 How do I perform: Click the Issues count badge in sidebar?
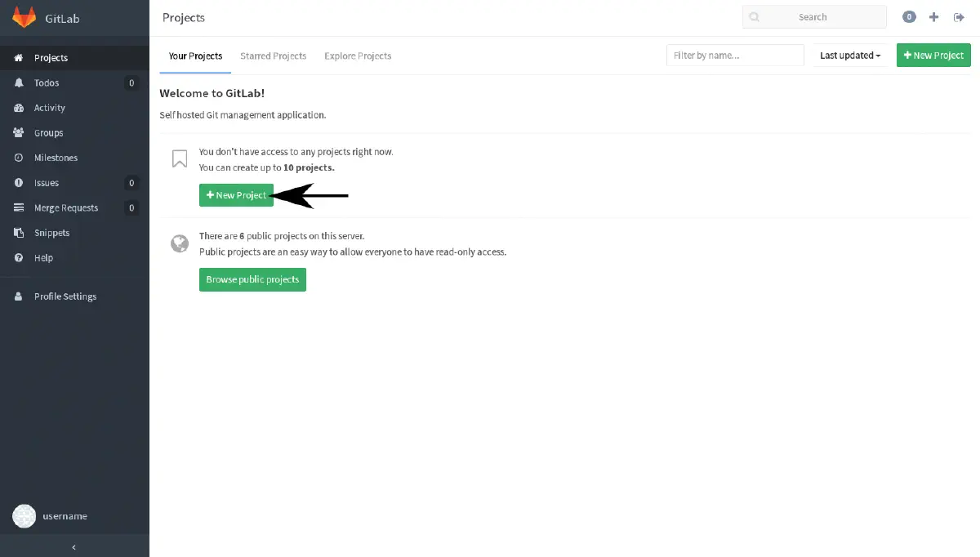click(x=131, y=183)
